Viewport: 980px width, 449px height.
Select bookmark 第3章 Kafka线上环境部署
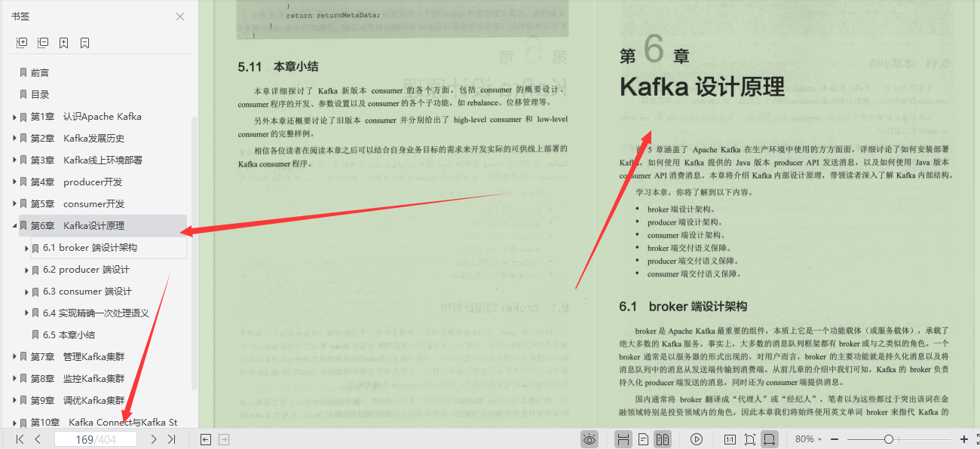pyautogui.click(x=87, y=160)
